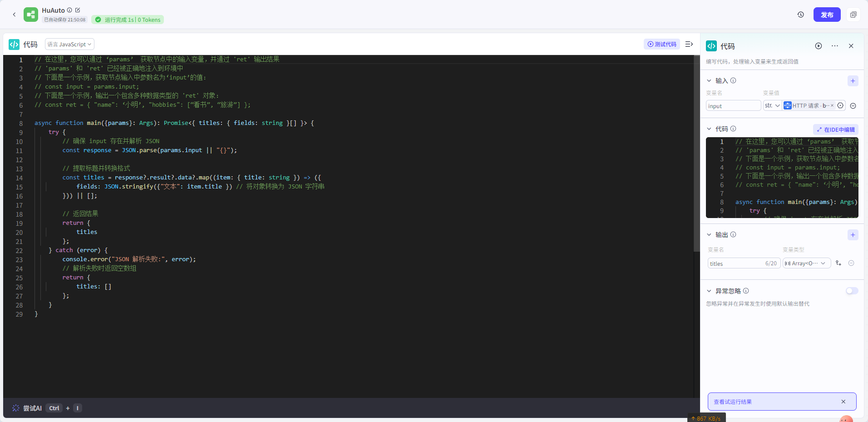Click the 测试代码 test code button
The width and height of the screenshot is (868, 422).
point(661,44)
